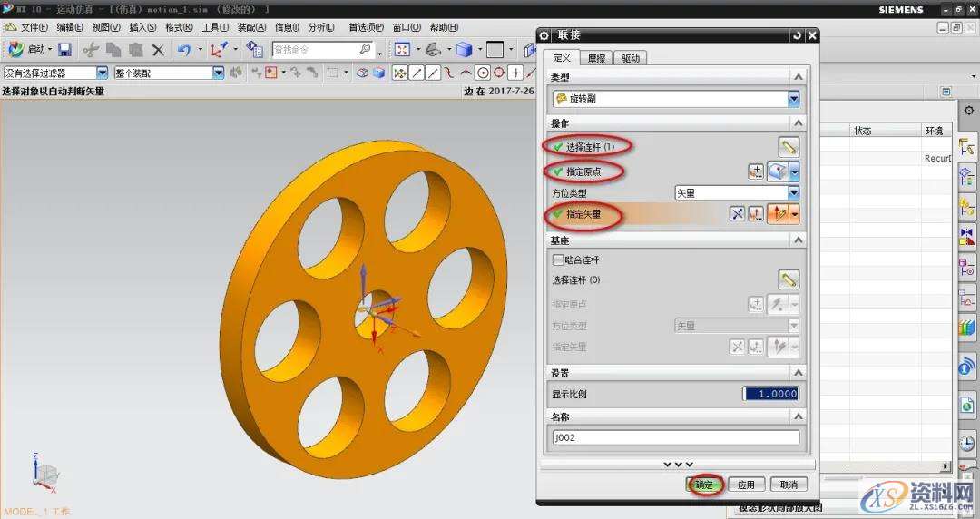Viewport: 980px width, 519px height.
Task: Open the 整个装配 selection scope dropdown
Action: [218, 73]
